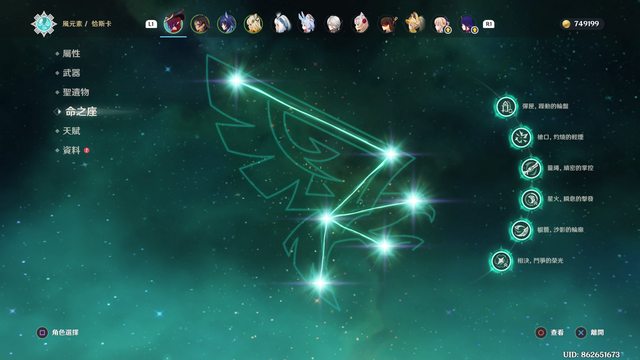Open the 韁繩 third constellation icon

(x=531, y=168)
